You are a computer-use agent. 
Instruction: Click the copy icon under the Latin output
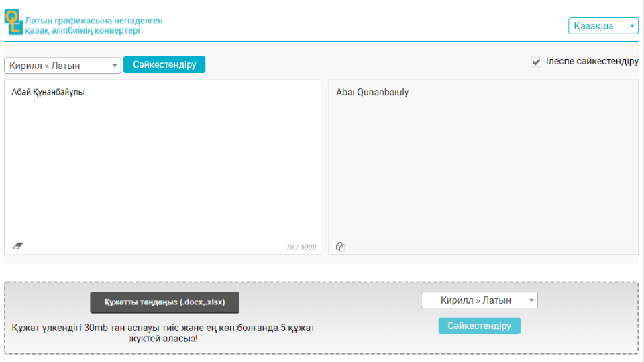click(x=341, y=247)
